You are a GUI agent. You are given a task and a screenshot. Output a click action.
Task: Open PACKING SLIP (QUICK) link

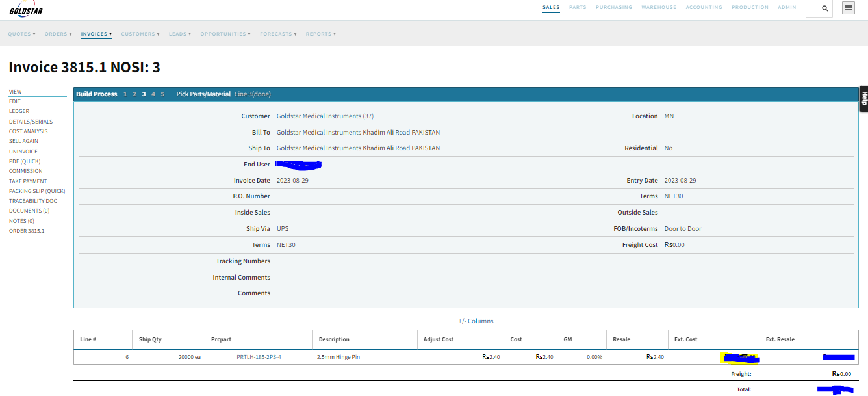point(37,191)
